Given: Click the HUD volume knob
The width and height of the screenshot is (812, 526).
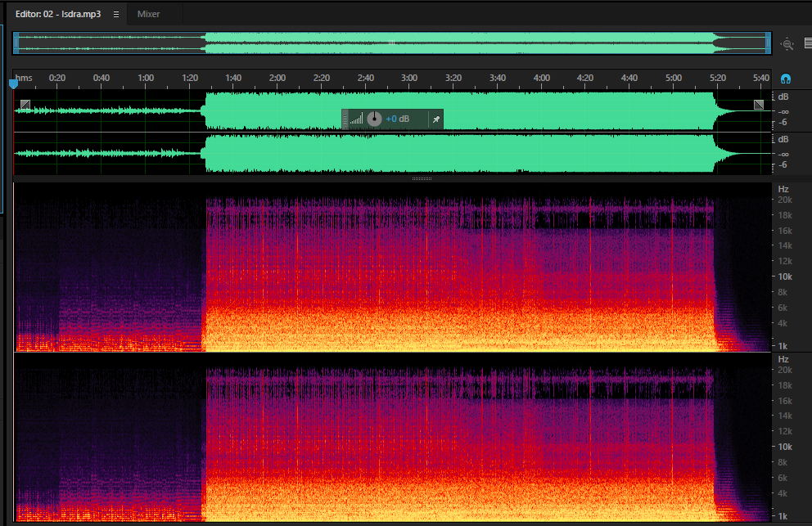Looking at the screenshot, I should tap(374, 119).
